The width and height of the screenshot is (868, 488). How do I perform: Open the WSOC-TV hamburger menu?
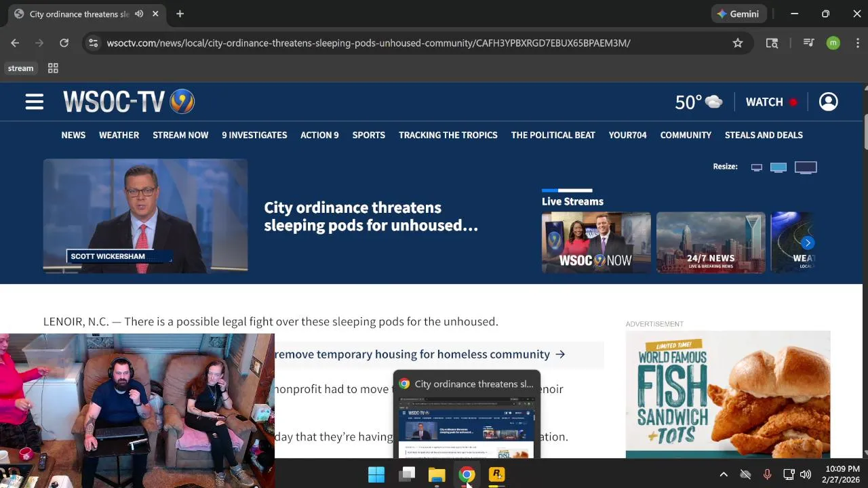click(35, 102)
